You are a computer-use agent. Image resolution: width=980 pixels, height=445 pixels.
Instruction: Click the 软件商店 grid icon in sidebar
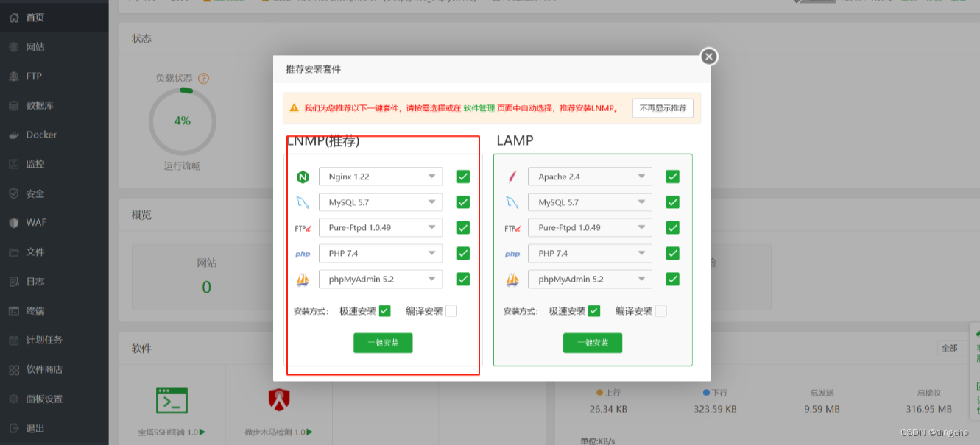(x=13, y=369)
